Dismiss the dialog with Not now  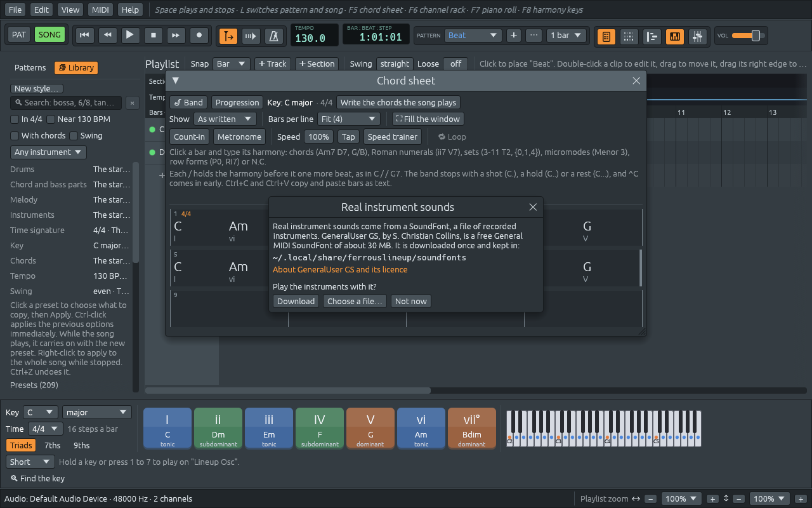tap(410, 302)
